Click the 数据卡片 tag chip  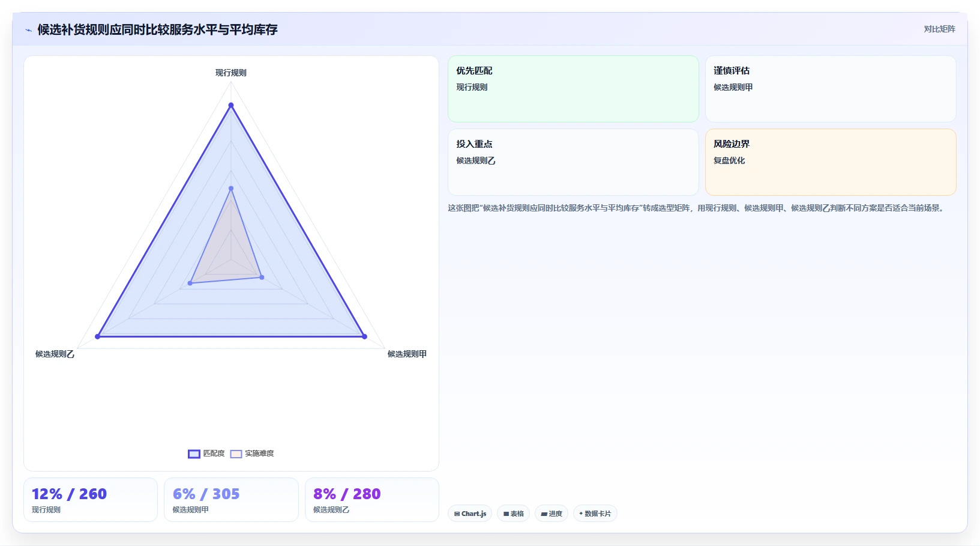[x=595, y=514]
